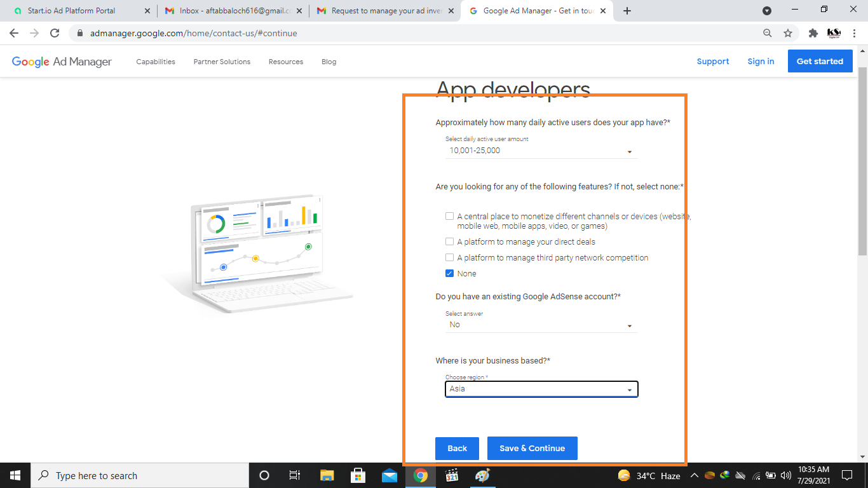The width and height of the screenshot is (868, 488).
Task: Close the Start.io tab
Action: (147, 11)
